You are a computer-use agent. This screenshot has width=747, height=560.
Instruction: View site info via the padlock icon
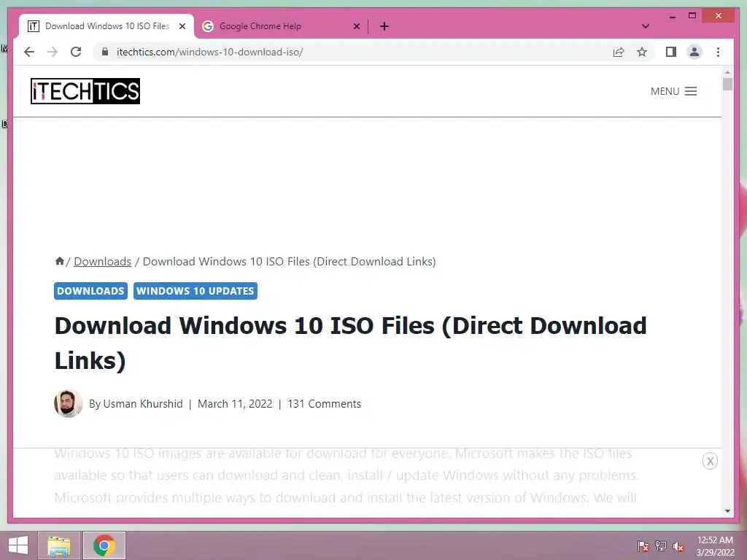[105, 52]
